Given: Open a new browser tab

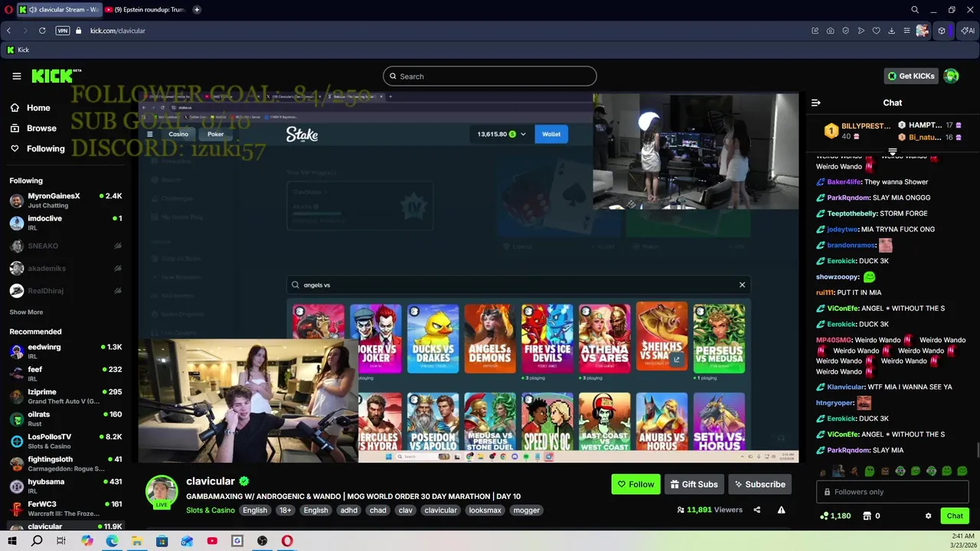Looking at the screenshot, I should click(197, 10).
